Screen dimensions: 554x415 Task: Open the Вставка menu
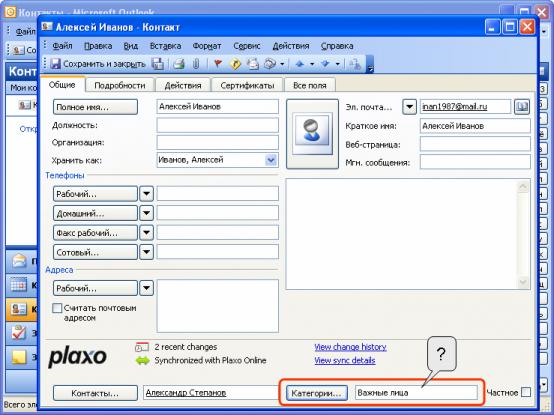(165, 46)
